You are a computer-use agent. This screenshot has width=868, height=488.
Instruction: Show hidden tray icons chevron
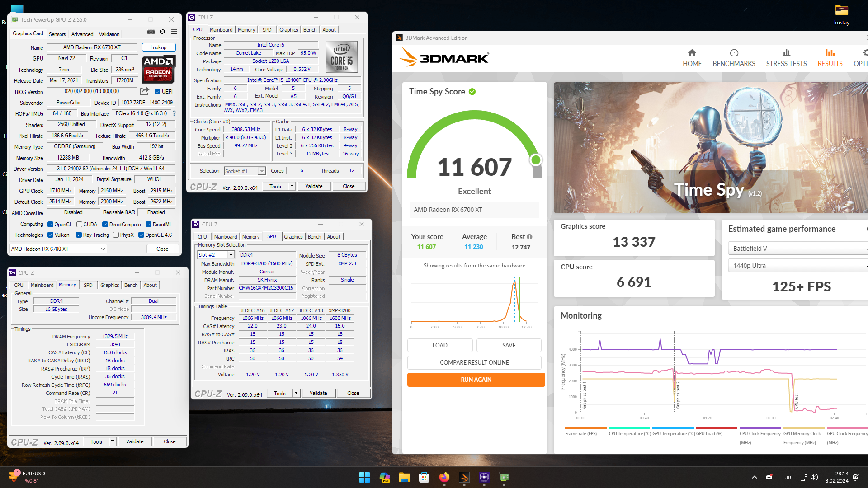754,477
